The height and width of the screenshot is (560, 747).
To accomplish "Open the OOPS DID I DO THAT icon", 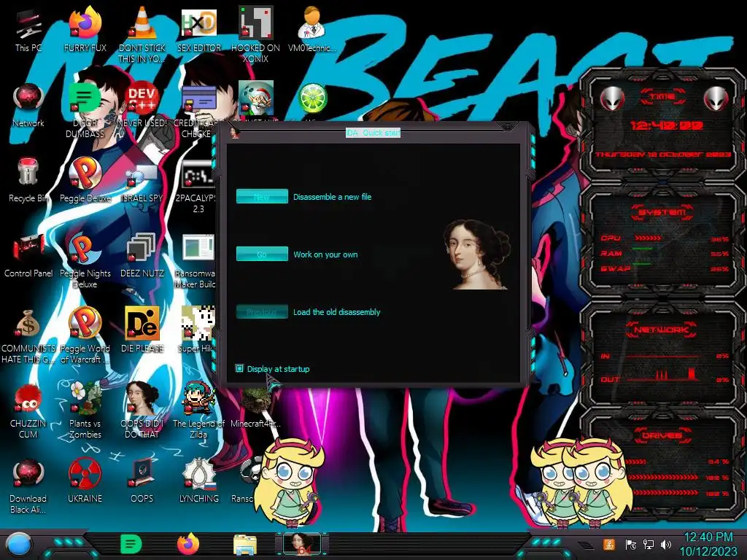I will [x=142, y=398].
